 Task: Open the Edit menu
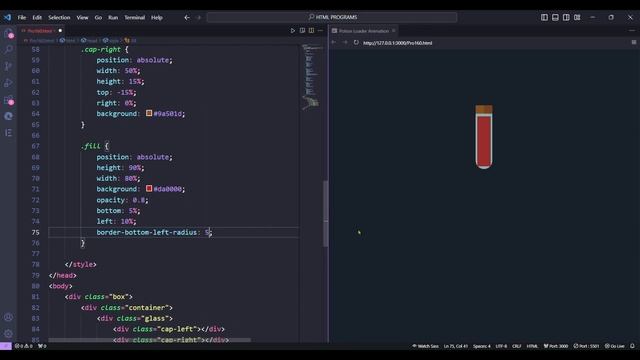tap(37, 18)
